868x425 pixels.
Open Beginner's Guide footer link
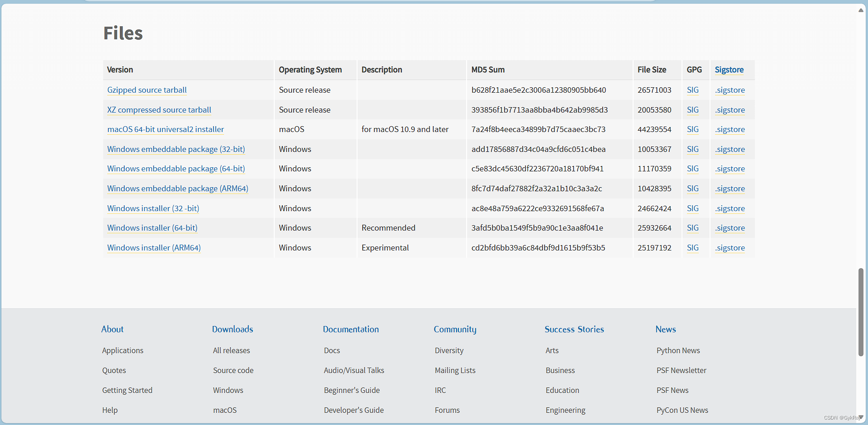coord(352,390)
